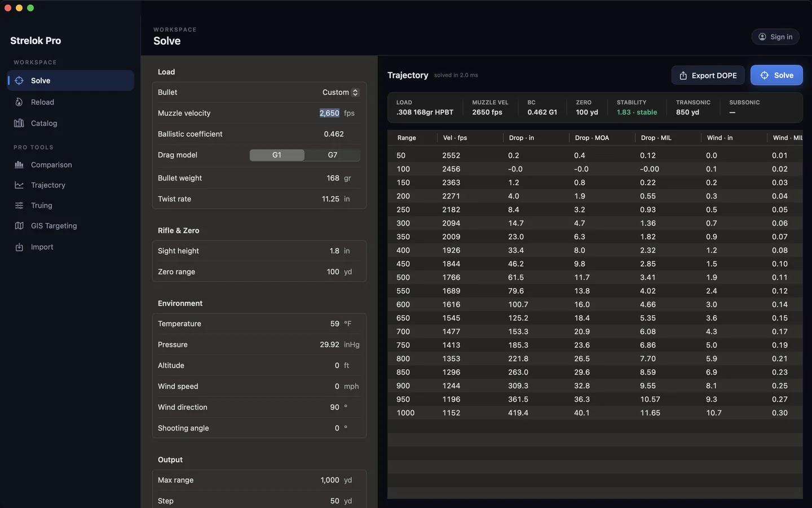
Task: Edit the Shooting angle field
Action: (x=337, y=428)
